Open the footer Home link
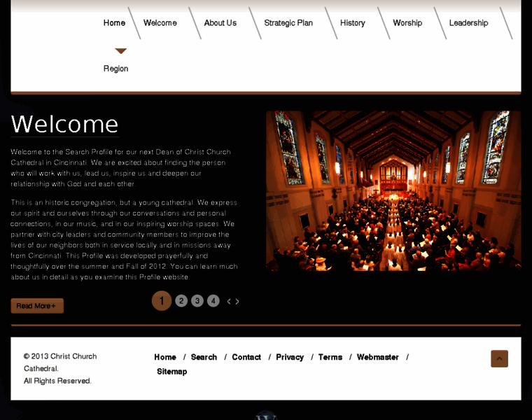Screen dimensions: 532x420 tap(165, 357)
